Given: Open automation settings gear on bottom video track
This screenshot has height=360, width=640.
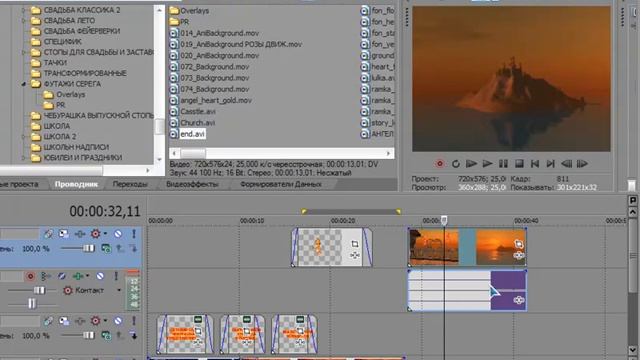Looking at the screenshot, I should click(x=96, y=321).
